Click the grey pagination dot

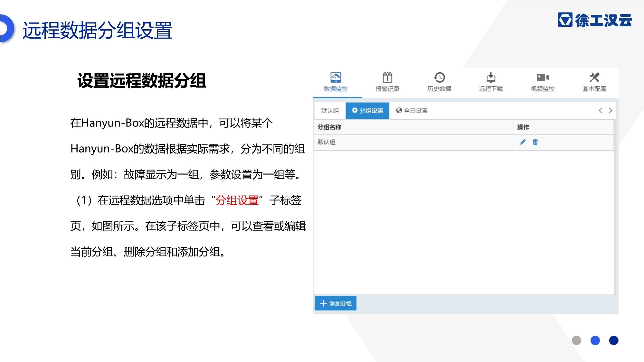click(576, 340)
